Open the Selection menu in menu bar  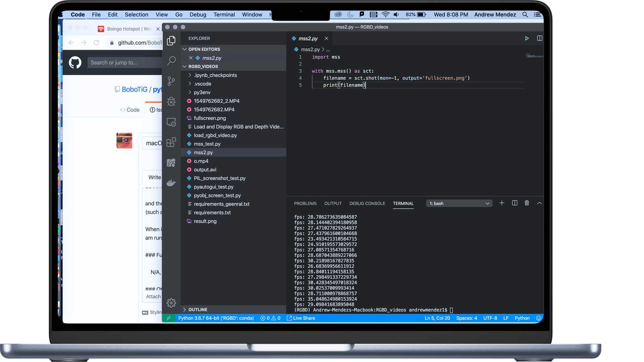(x=136, y=14)
